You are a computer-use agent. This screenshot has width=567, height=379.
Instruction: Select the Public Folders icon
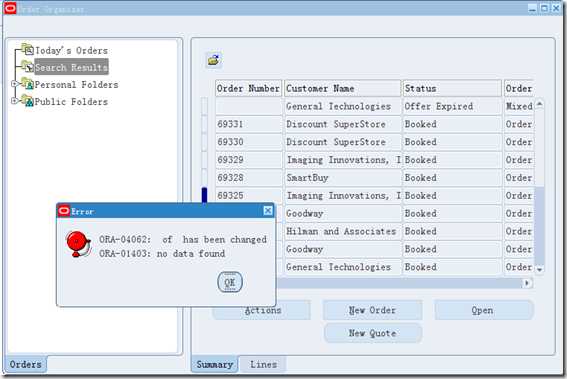pos(27,101)
